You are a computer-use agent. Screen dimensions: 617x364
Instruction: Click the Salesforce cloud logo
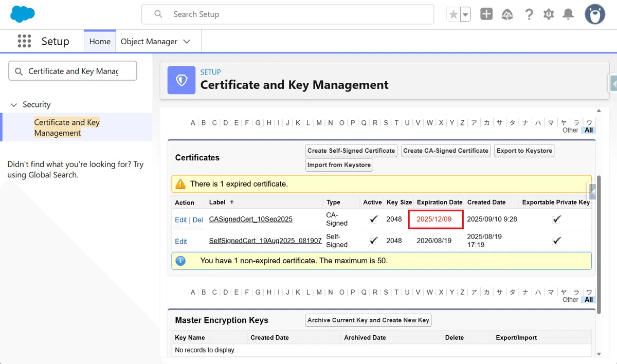[23, 14]
